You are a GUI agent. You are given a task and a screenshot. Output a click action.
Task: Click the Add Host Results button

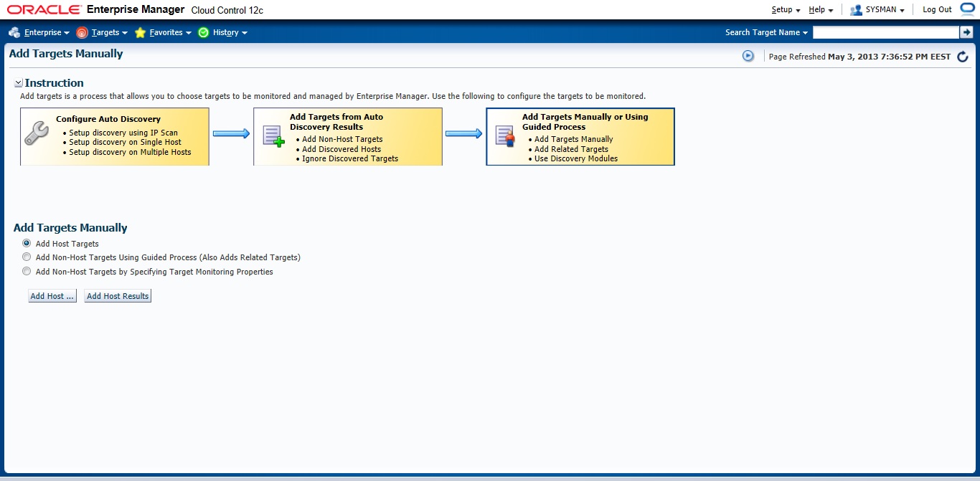pyautogui.click(x=118, y=296)
